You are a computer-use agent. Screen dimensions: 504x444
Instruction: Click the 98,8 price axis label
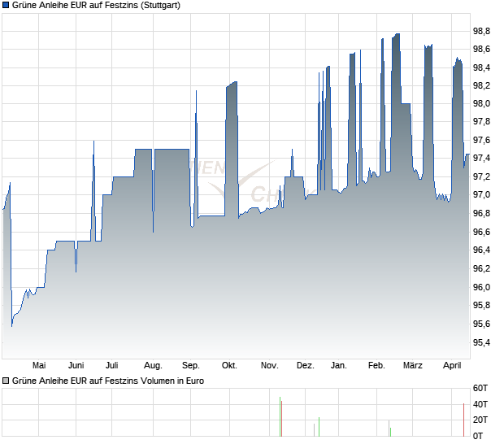click(481, 31)
